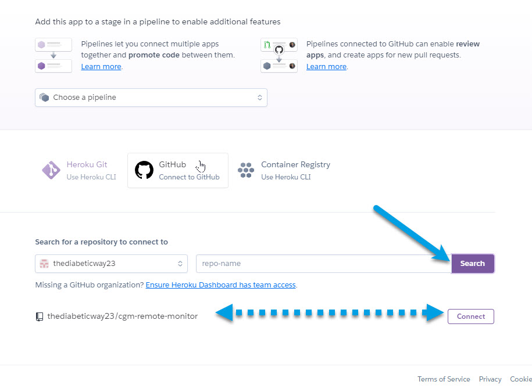Image resolution: width=532 pixels, height=392 pixels.
Task: Select the GitHub deployment method tab
Action: 178,170
